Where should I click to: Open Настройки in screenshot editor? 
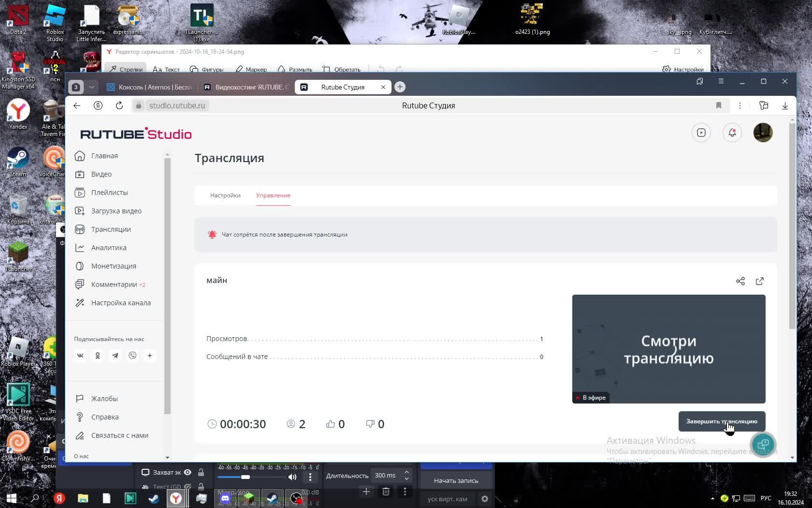(x=683, y=69)
